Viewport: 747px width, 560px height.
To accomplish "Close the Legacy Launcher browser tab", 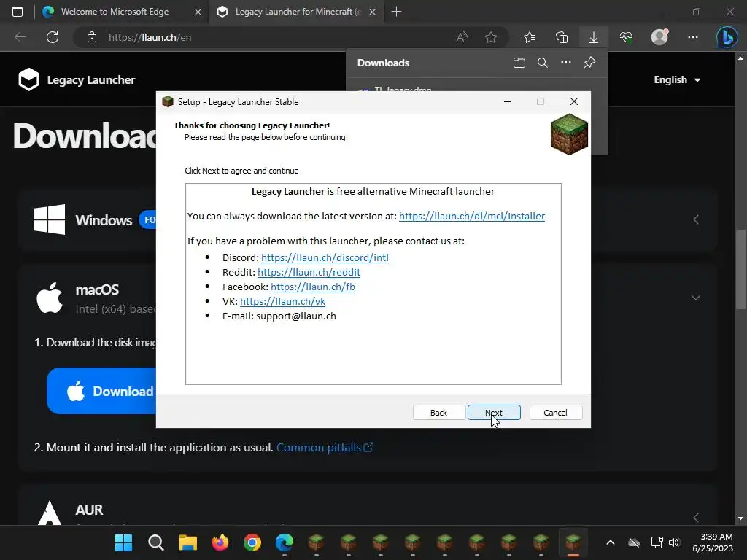I will pyautogui.click(x=373, y=12).
